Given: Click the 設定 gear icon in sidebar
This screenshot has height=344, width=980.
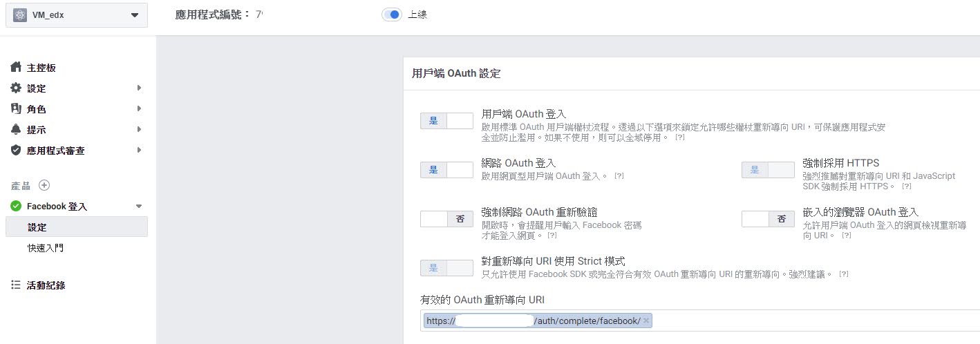Looking at the screenshot, I should [16, 88].
